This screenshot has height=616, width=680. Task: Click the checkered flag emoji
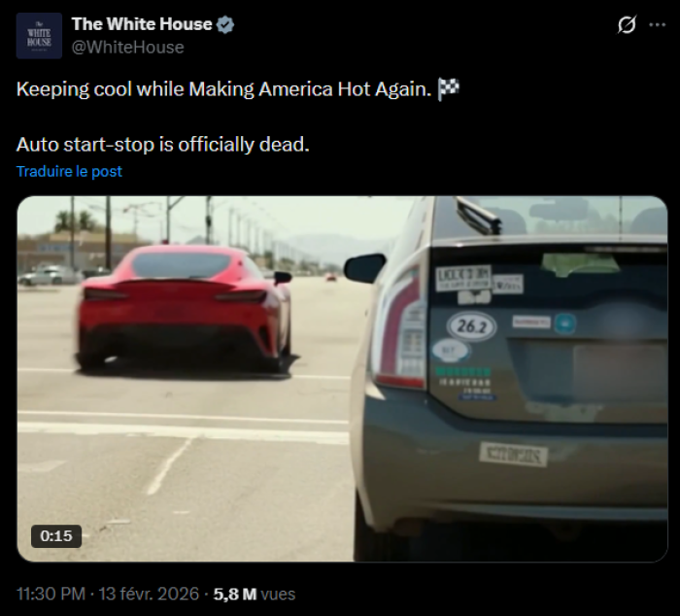[x=448, y=89]
